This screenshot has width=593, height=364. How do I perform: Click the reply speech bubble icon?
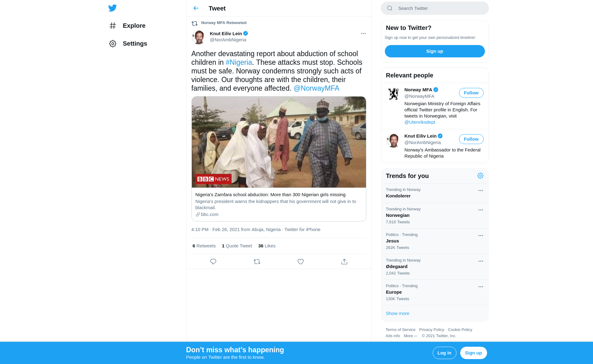(x=213, y=262)
